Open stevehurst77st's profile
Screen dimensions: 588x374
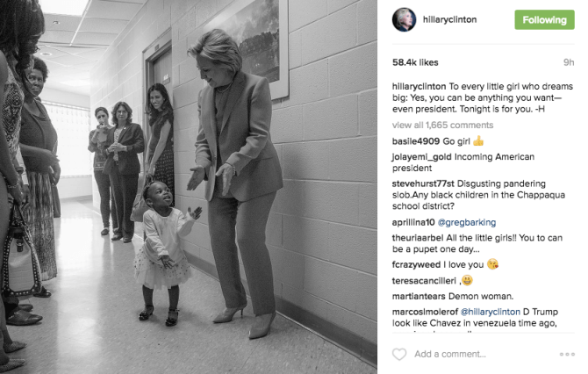coord(423,183)
